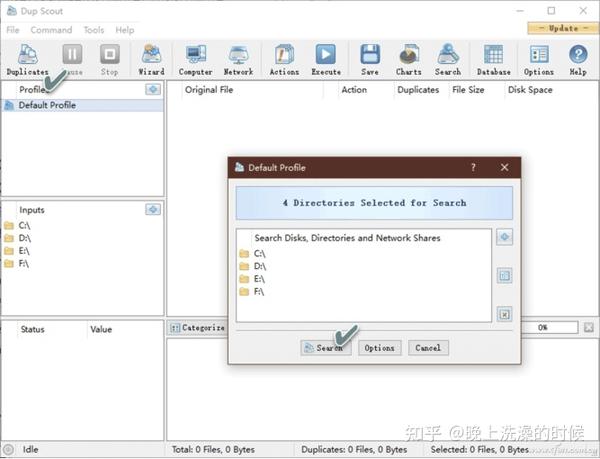
Task: Click the Search button in dialog
Action: (x=326, y=348)
